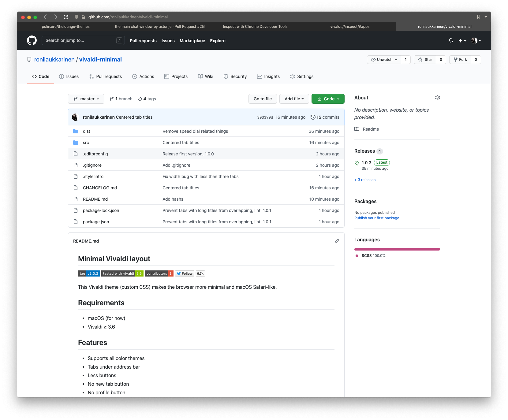Click the release tag 1.0.3
Image resolution: width=508 pixels, height=420 pixels.
point(366,163)
